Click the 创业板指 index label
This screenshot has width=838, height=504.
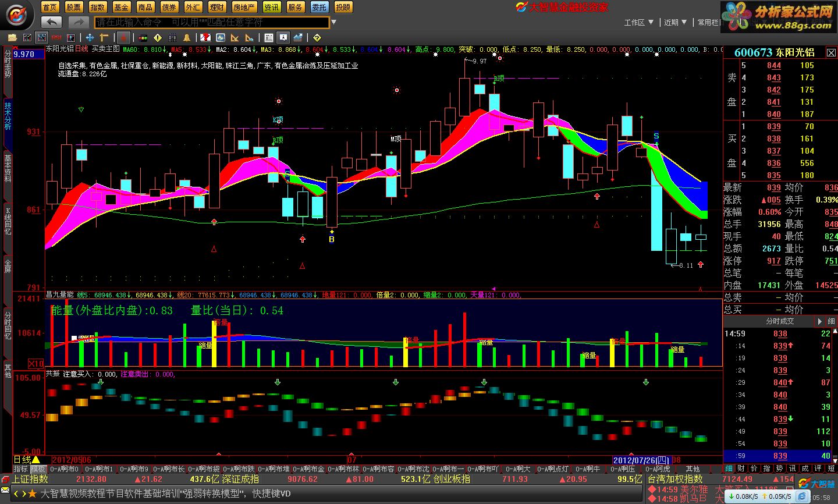click(x=451, y=479)
